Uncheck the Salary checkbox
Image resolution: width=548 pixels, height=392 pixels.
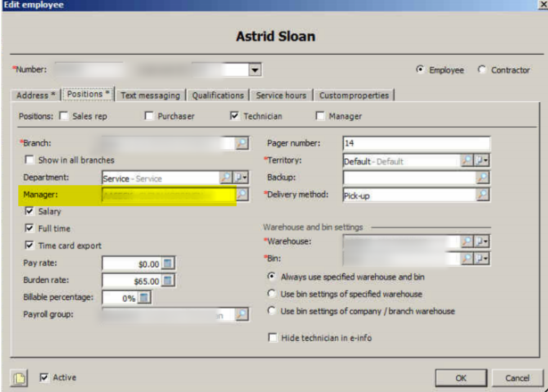29,211
